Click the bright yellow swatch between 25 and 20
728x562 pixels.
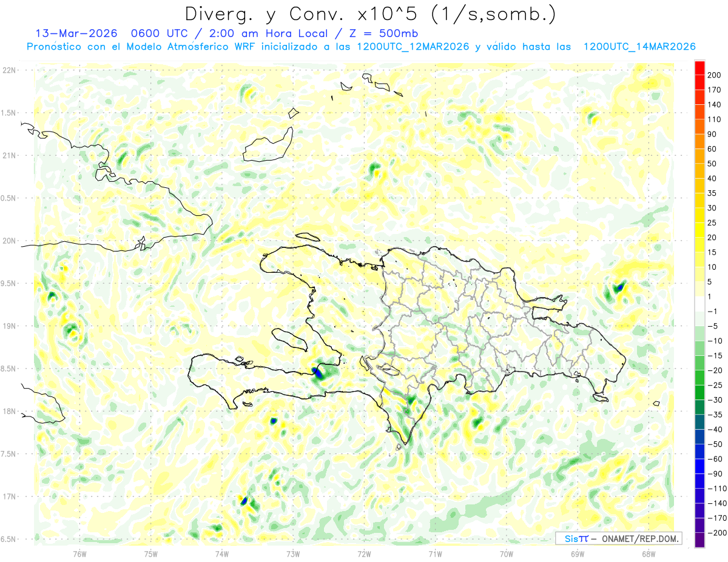click(x=699, y=230)
